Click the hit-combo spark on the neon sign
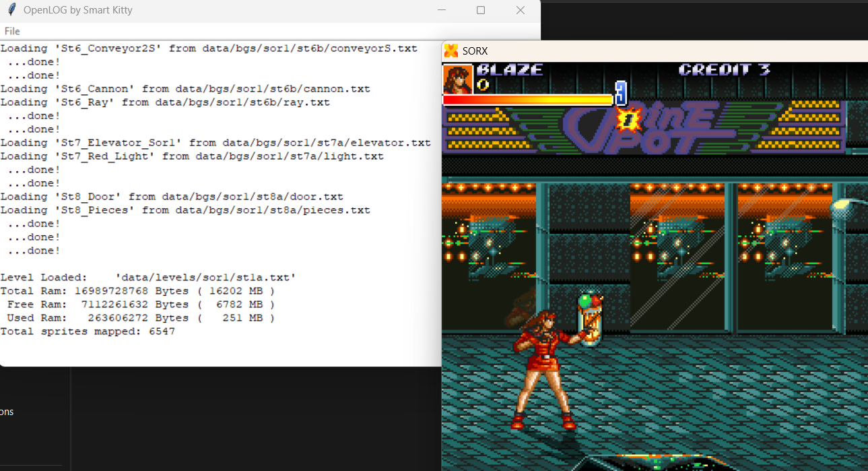Screen dimensions: 868x471 point(628,120)
